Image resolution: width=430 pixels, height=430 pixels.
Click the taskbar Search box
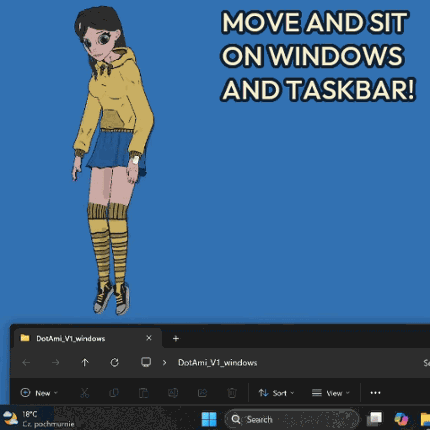(292, 419)
